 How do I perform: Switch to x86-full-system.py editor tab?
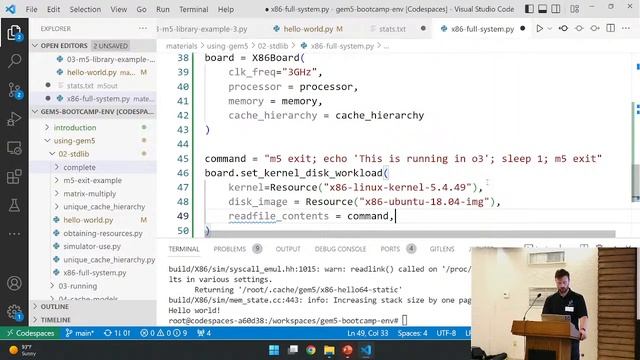[482, 29]
